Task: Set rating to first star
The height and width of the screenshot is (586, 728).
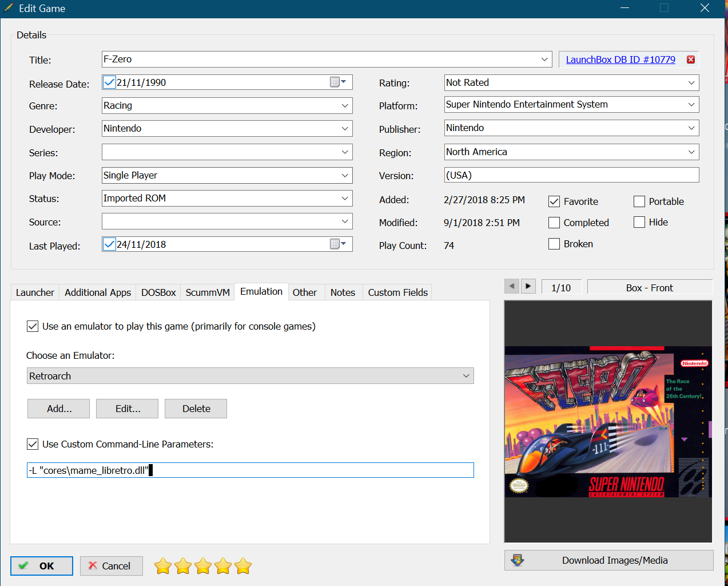Action: 163,566
